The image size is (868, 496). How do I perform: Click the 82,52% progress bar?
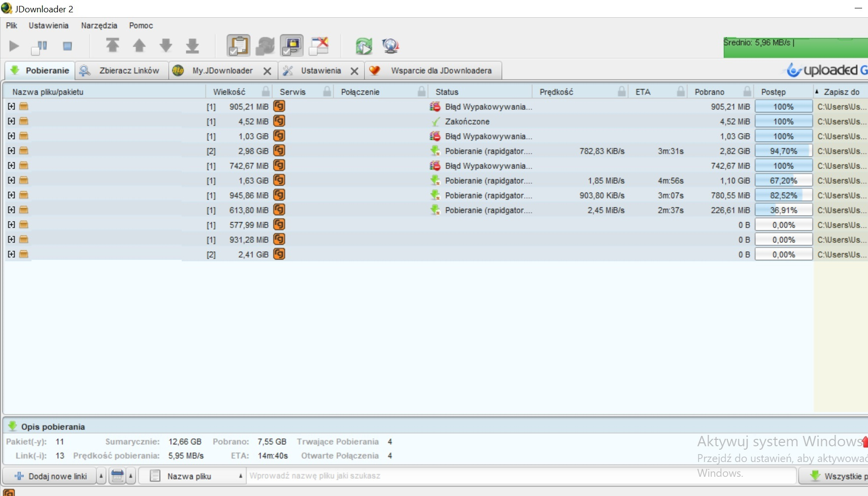(783, 195)
